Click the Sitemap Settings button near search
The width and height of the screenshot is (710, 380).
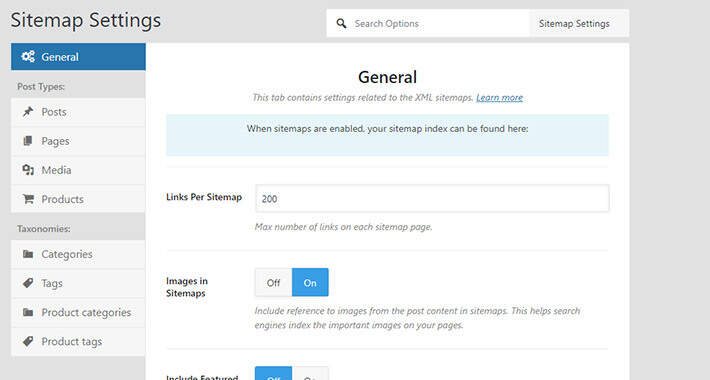(579, 23)
